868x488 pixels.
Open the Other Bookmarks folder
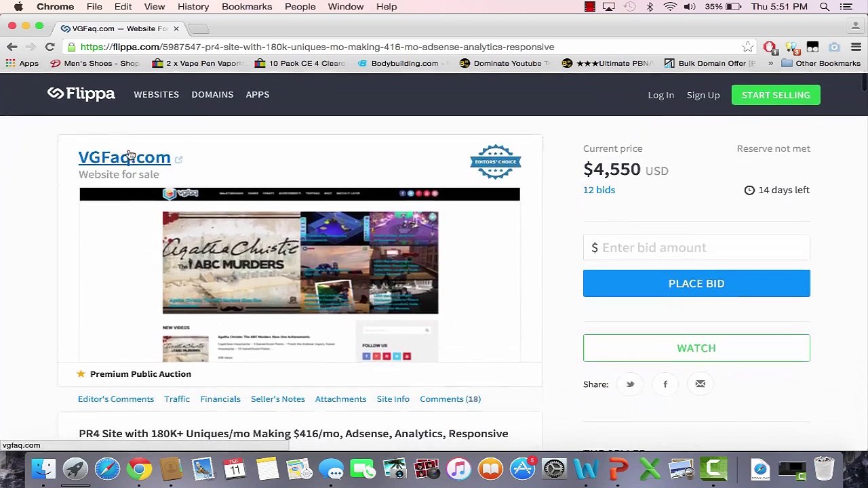click(x=821, y=63)
